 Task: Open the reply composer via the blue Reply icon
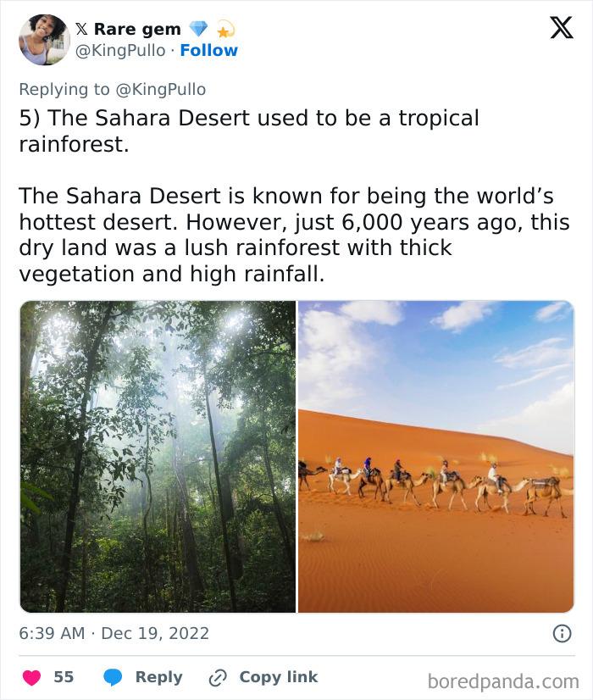110,677
